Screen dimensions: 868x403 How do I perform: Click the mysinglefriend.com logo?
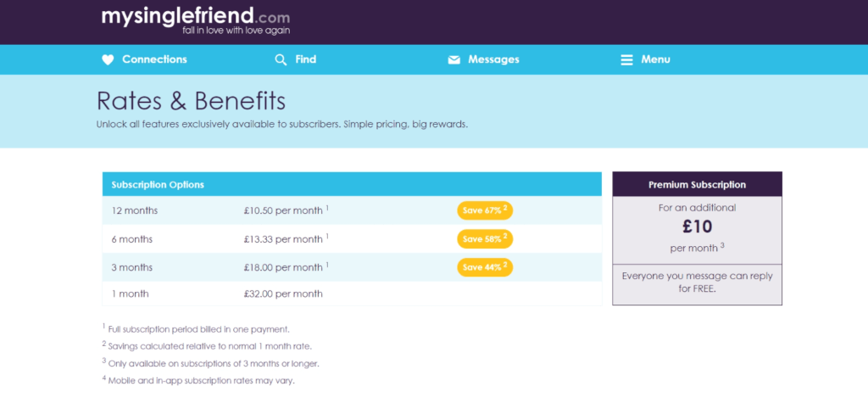196,20
